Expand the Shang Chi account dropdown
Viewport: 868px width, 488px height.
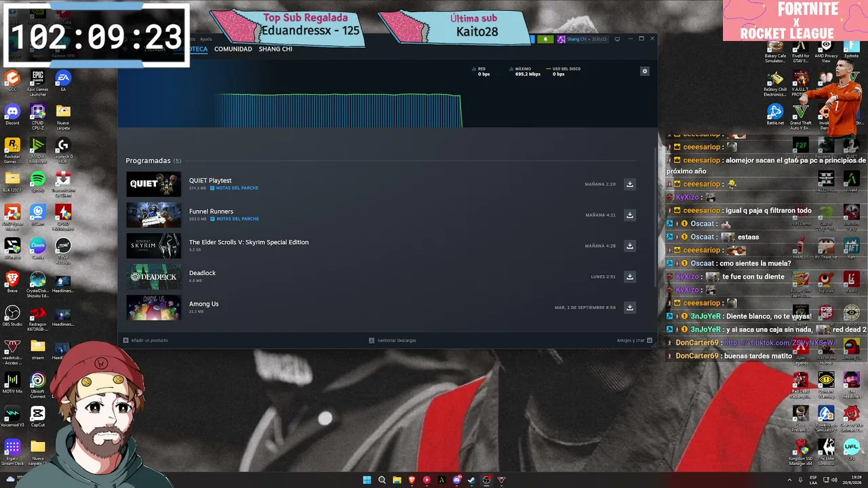tap(582, 39)
